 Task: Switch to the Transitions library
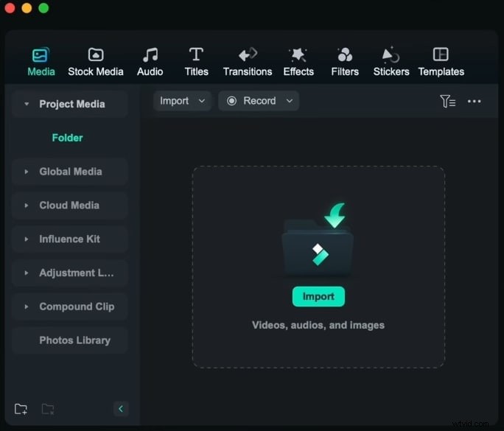248,62
